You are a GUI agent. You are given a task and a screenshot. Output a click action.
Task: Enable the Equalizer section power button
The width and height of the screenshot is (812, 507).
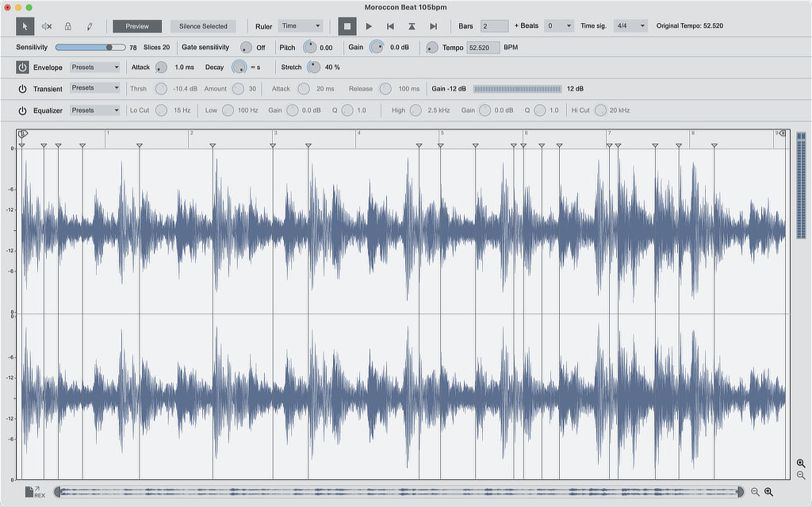[x=21, y=110]
